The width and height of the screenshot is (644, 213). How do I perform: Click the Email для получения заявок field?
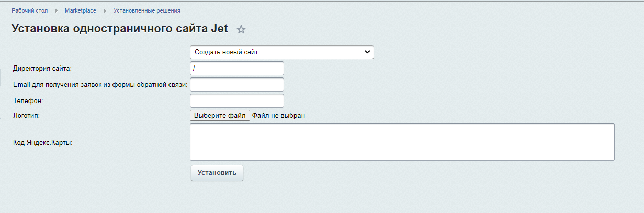[236, 84]
